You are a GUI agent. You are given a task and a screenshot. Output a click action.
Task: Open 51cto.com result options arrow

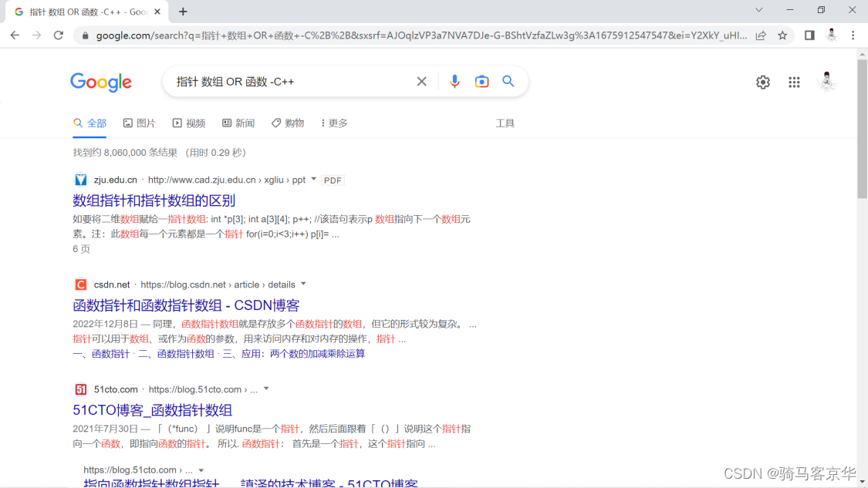[x=266, y=389]
